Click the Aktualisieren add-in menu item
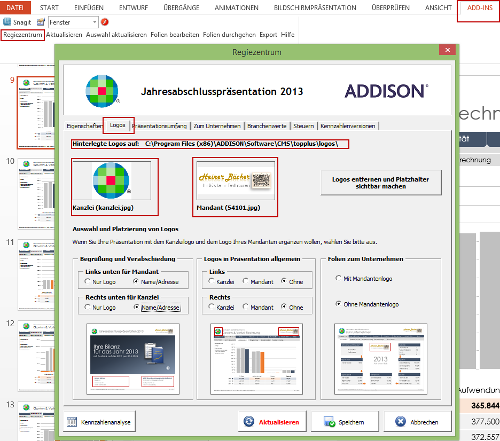The width and height of the screenshot is (500, 441). (64, 35)
